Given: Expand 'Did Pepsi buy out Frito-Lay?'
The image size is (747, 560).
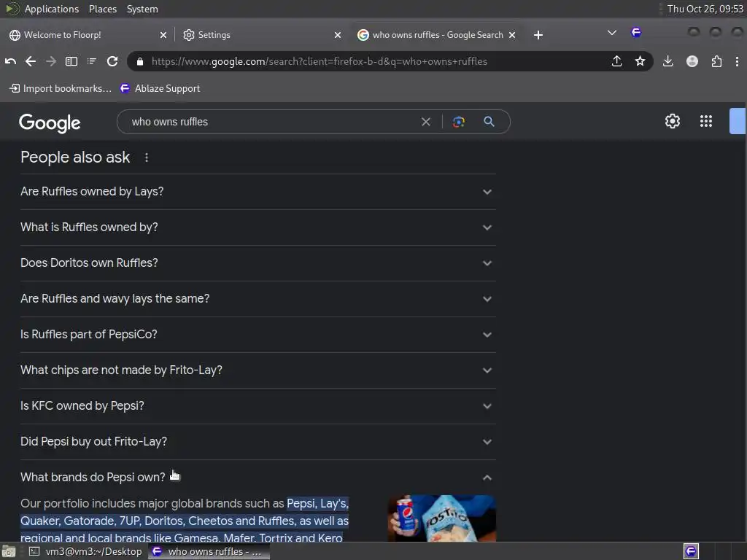Looking at the screenshot, I should 258,441.
